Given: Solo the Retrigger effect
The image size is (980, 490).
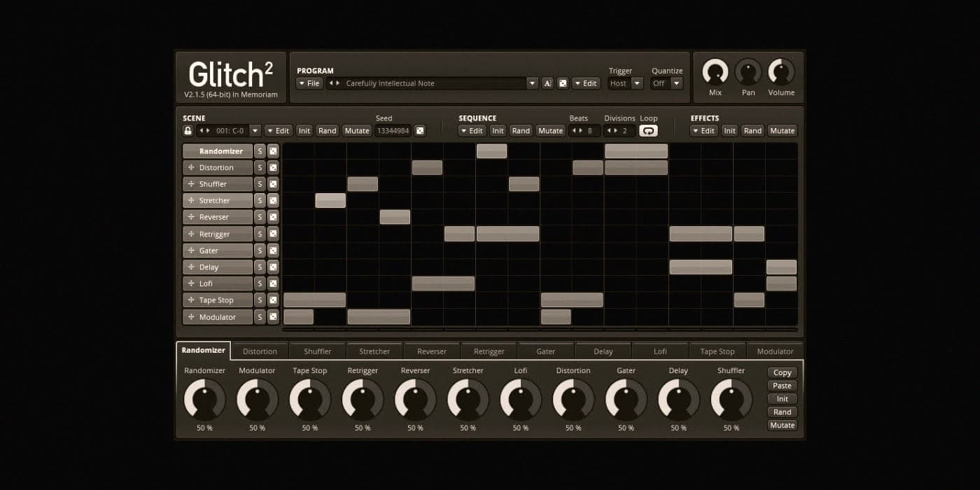Looking at the screenshot, I should (260, 234).
